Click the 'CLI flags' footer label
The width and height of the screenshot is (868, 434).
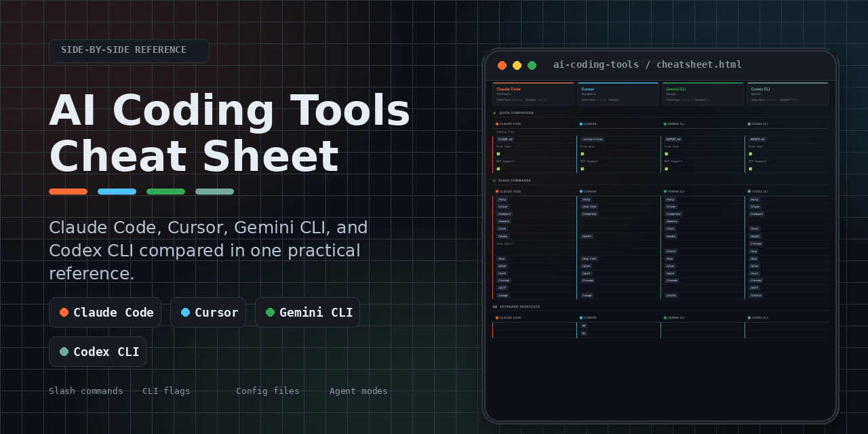(x=166, y=391)
